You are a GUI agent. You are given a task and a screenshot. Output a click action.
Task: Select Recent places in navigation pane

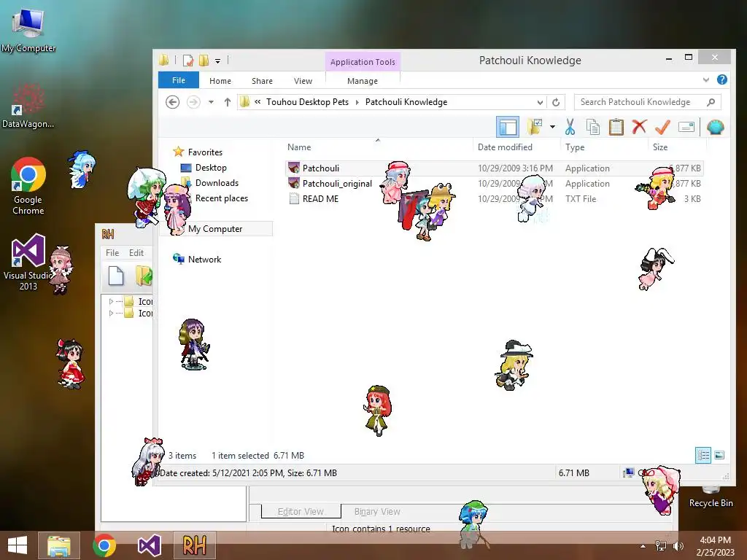click(222, 198)
